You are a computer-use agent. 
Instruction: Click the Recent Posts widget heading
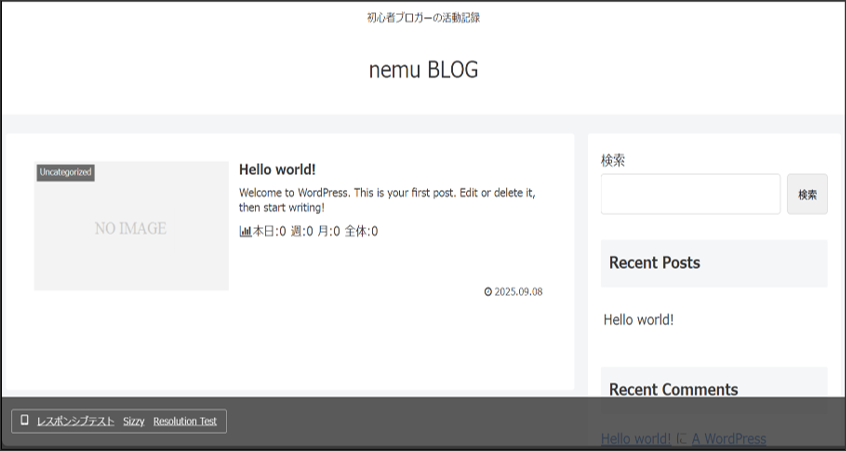pyautogui.click(x=654, y=263)
